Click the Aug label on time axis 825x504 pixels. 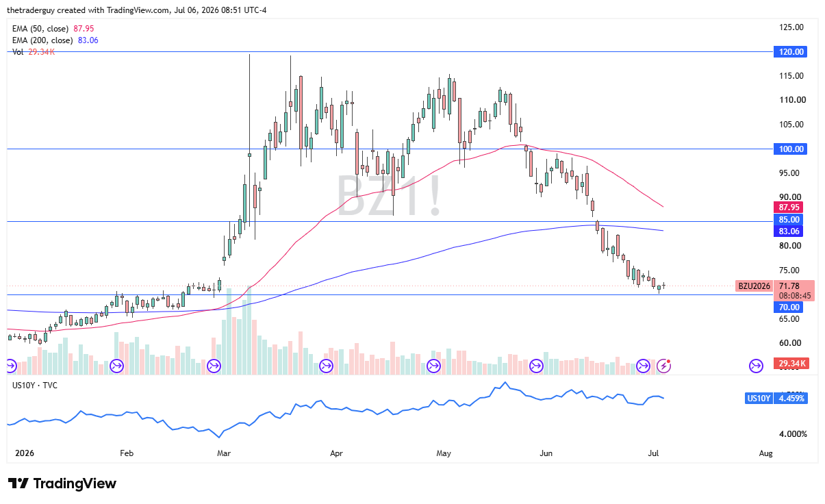(765, 453)
